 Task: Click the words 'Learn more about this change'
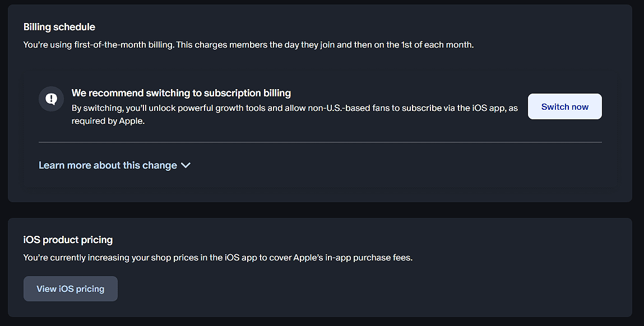[108, 165]
